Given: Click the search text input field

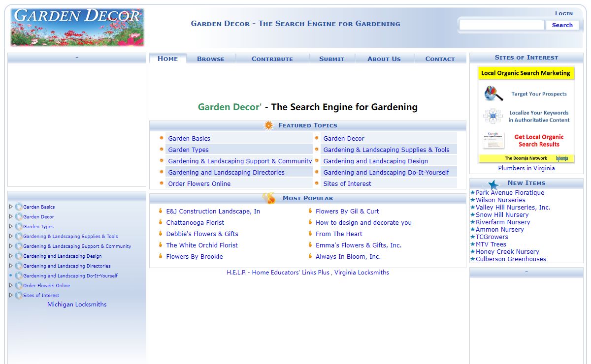Looking at the screenshot, I should point(501,25).
